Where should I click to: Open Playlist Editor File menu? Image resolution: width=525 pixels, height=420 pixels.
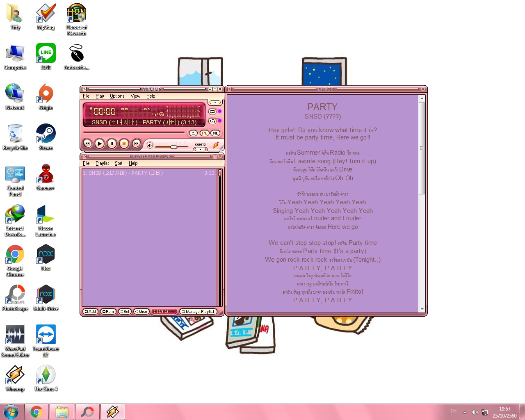[86, 163]
